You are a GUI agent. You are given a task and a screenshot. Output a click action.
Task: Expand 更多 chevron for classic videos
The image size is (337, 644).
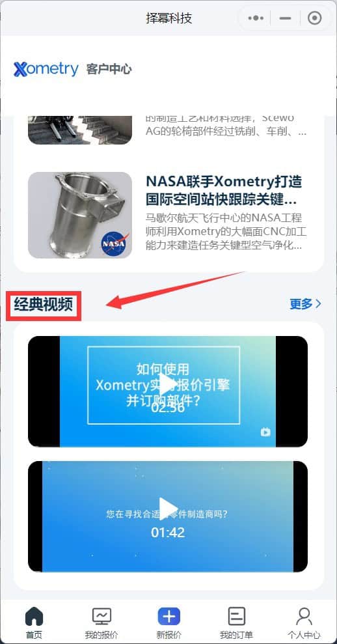pyautogui.click(x=305, y=304)
